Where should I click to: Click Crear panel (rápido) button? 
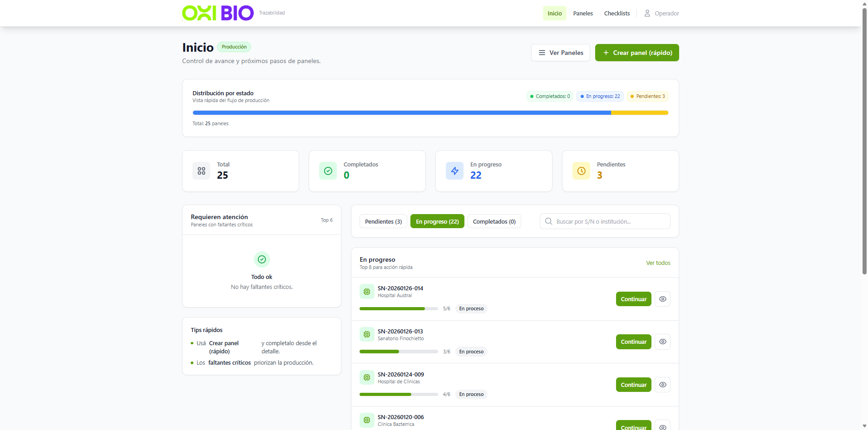[637, 53]
